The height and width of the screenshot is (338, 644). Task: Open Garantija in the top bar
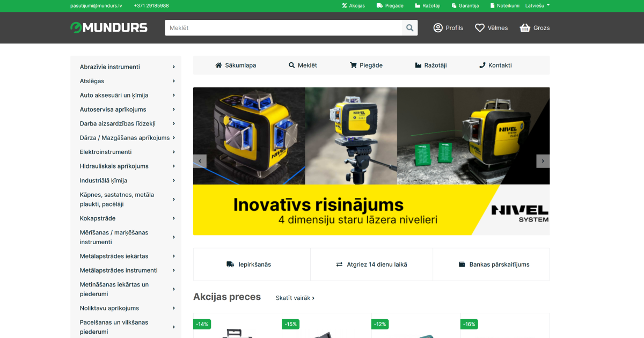point(464,5)
